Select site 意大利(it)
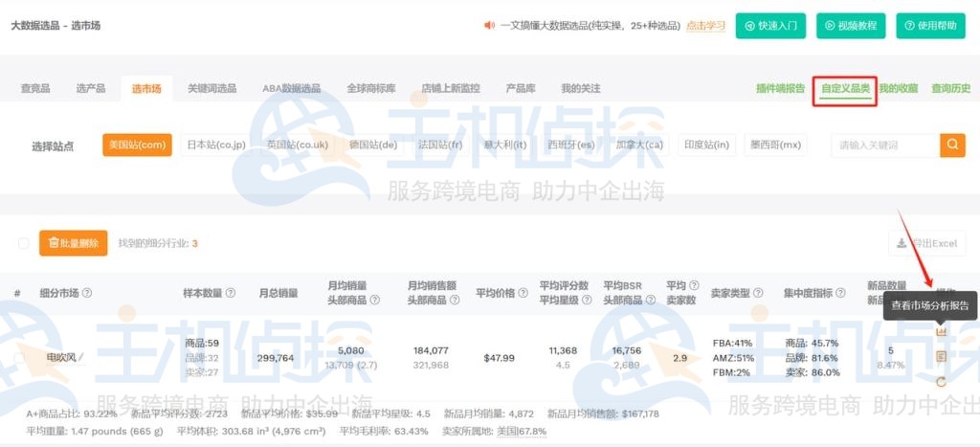Screen dimensions: 980x447 [505, 145]
